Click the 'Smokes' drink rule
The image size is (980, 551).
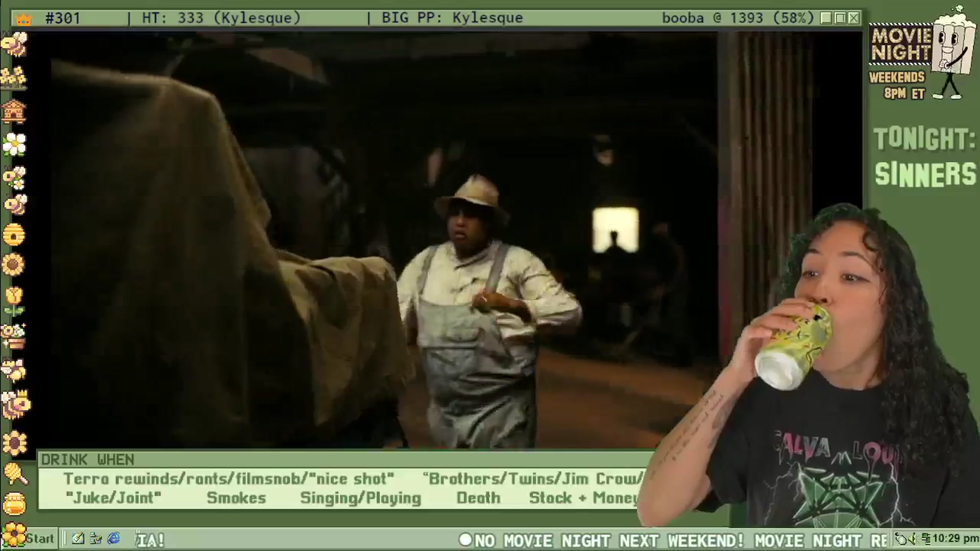[236, 498]
